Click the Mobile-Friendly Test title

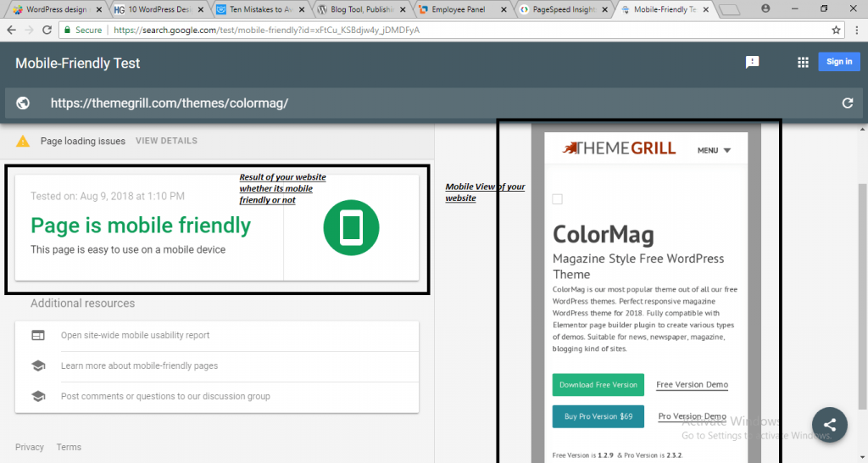tap(77, 63)
